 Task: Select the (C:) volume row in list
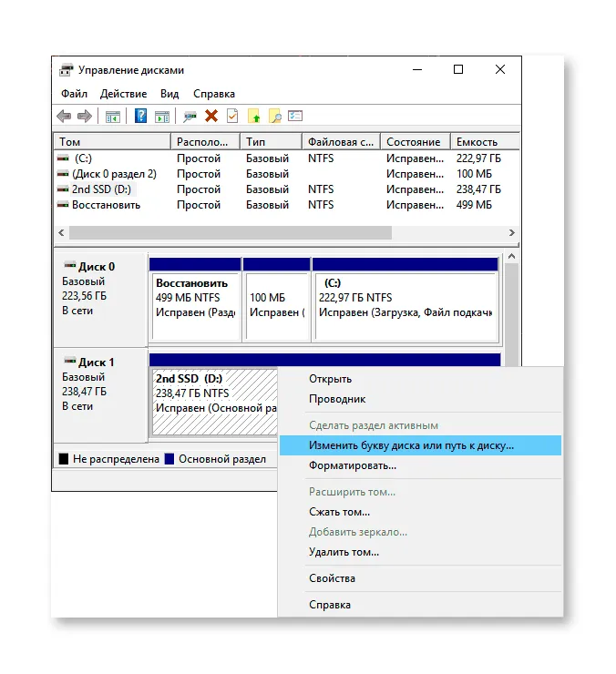pos(287,158)
